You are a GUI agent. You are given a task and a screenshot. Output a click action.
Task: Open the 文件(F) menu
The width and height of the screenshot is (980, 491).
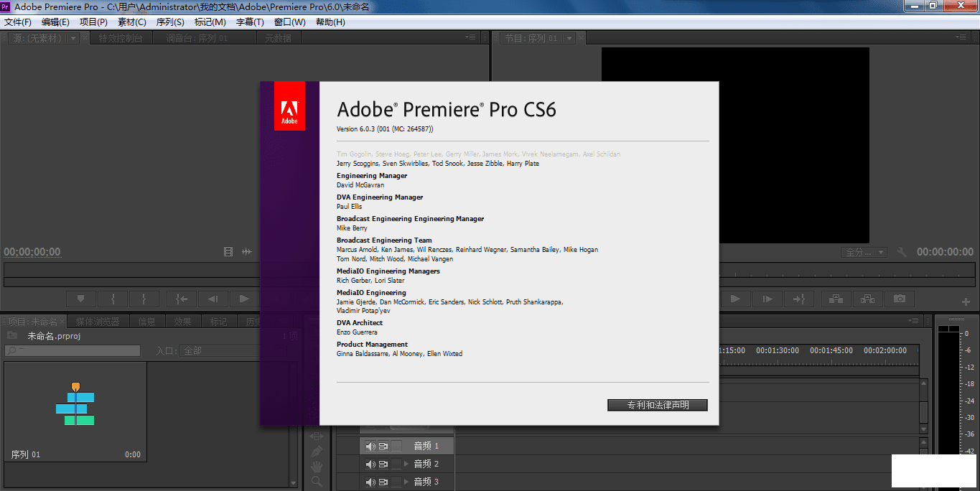(18, 22)
